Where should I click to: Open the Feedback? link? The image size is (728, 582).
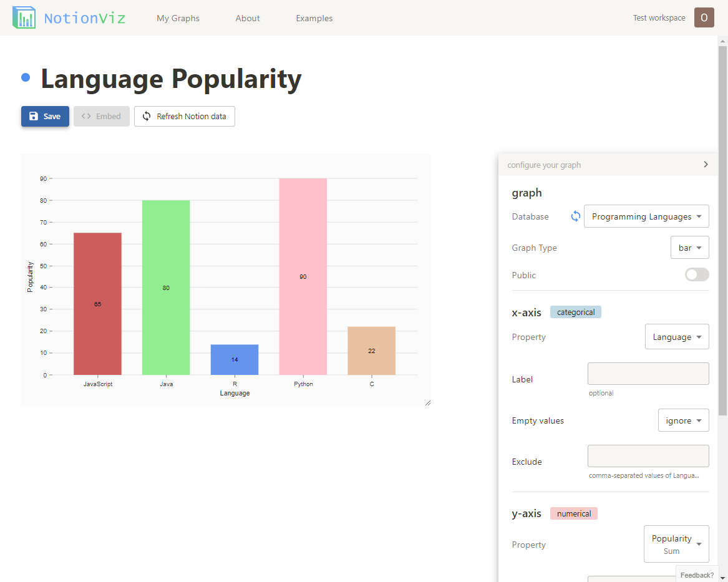(697, 575)
